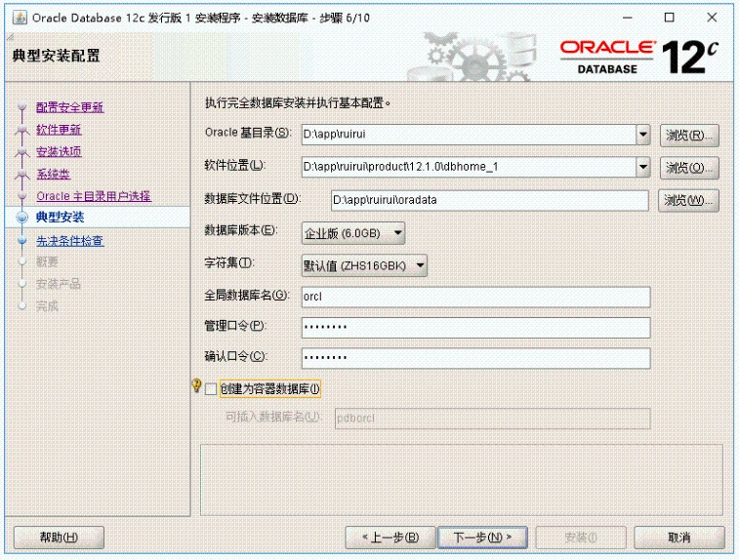The image size is (739, 560).
Task: Click the database file location oradata field
Action: tap(490, 200)
